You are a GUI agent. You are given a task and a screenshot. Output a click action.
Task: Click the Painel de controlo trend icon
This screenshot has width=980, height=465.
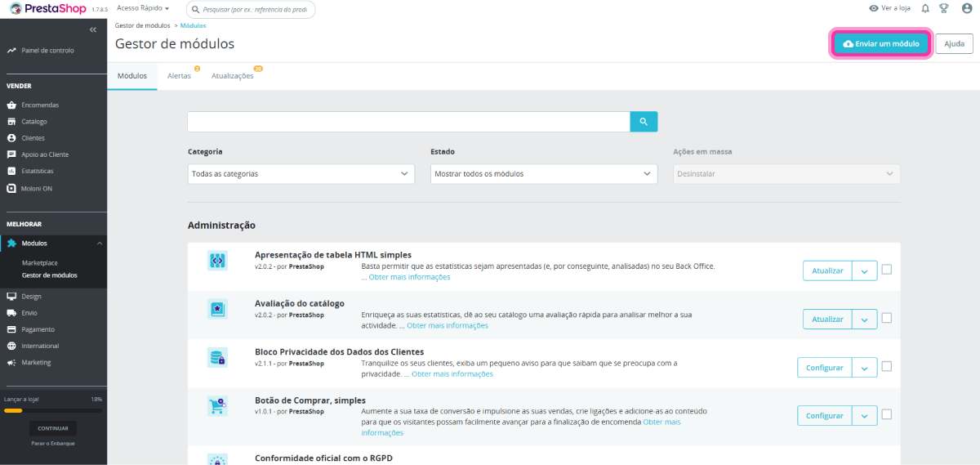click(11, 50)
